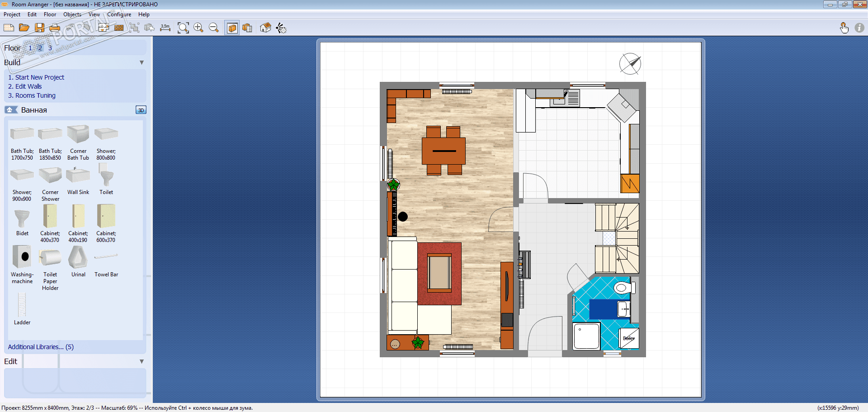868x412 pixels.
Task: Click the burst-and-gear toolbar icon
Action: tap(281, 28)
